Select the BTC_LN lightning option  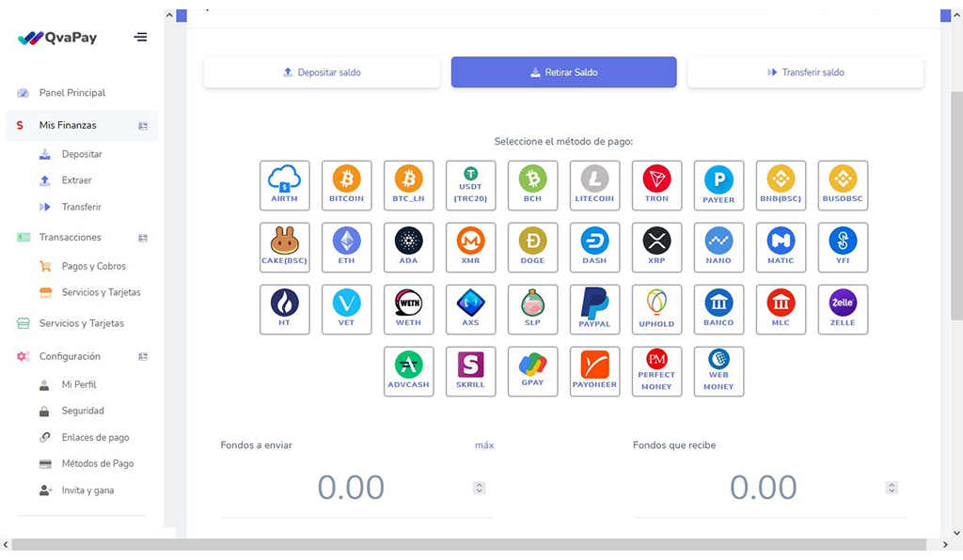coord(408,185)
